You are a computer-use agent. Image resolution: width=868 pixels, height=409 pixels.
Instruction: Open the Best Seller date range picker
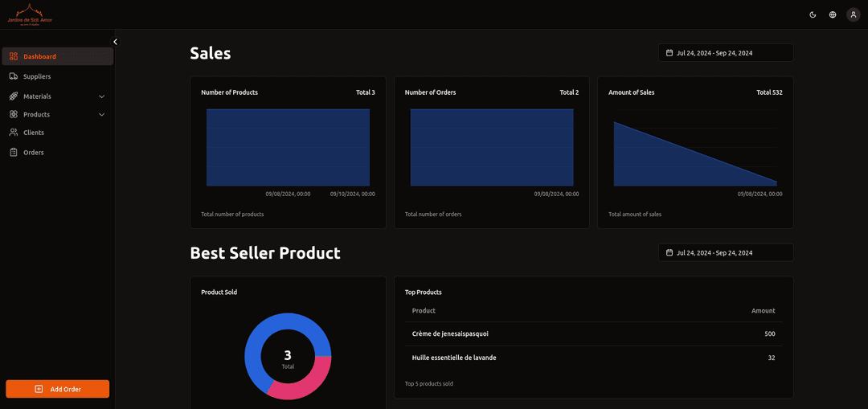tap(726, 253)
